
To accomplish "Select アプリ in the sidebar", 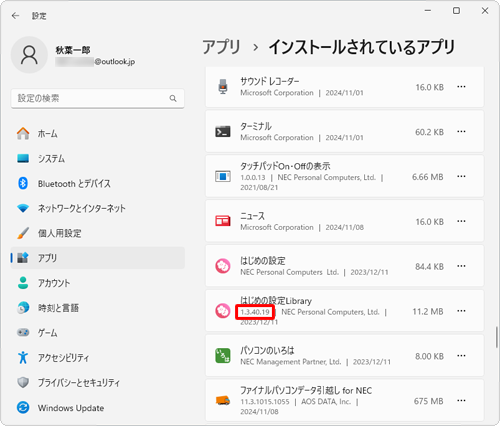I will pos(97,258).
